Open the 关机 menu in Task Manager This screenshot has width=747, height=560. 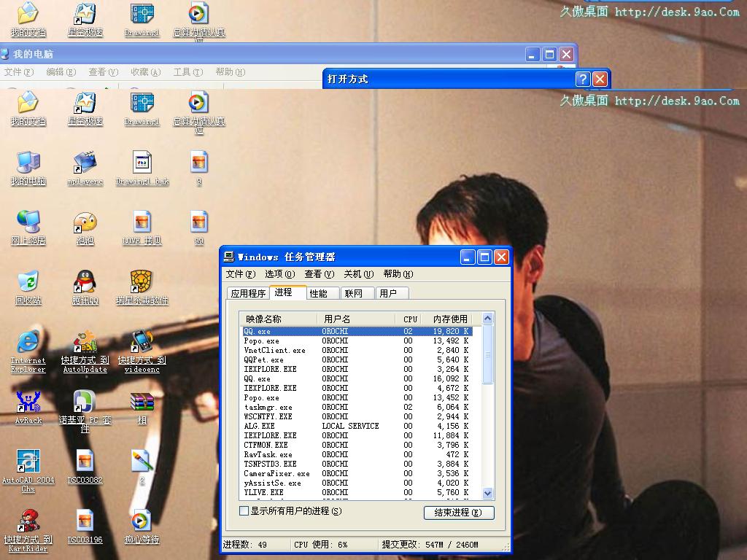(x=358, y=274)
